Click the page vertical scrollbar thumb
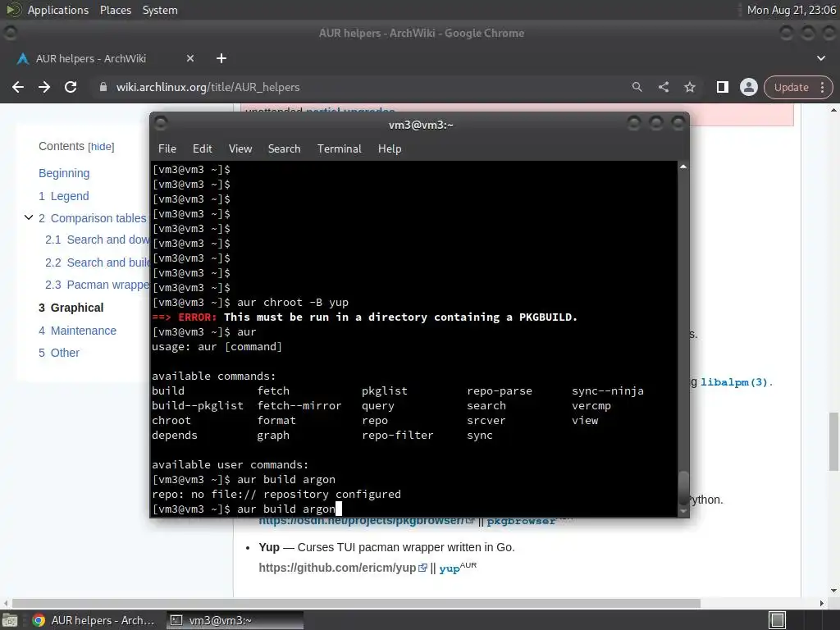 pyautogui.click(x=833, y=441)
